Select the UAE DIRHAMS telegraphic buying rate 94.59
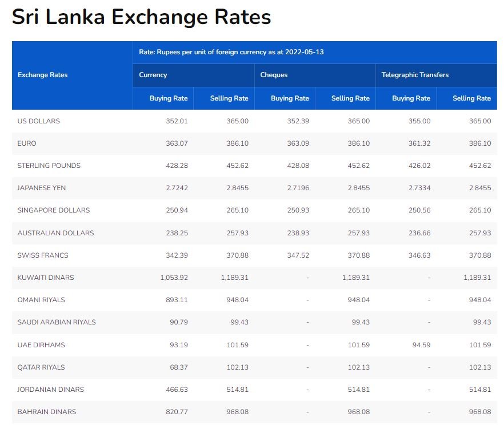This screenshot has width=504, height=437. coord(419,345)
